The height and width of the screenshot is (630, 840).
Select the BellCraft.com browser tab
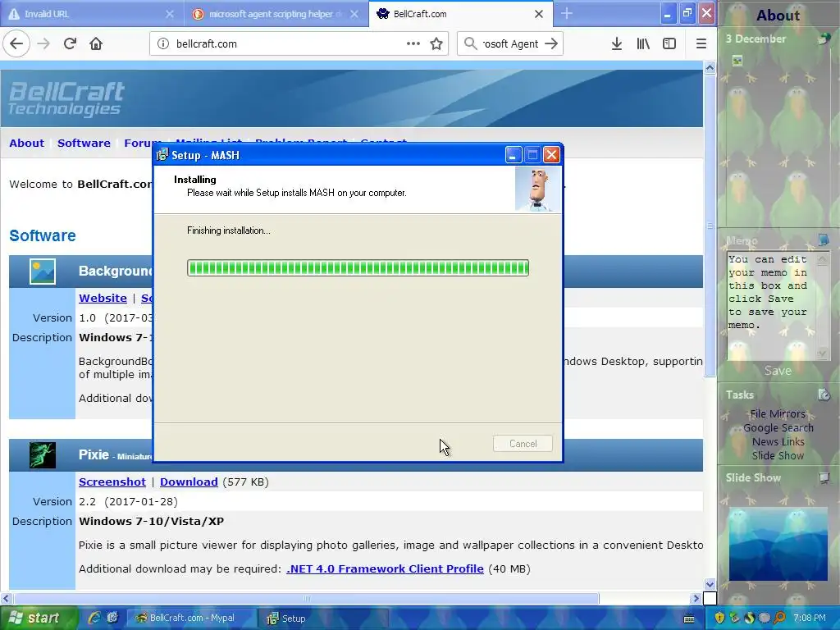click(461, 14)
